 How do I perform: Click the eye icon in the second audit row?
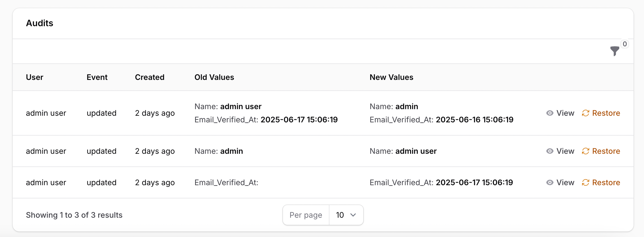point(550,151)
